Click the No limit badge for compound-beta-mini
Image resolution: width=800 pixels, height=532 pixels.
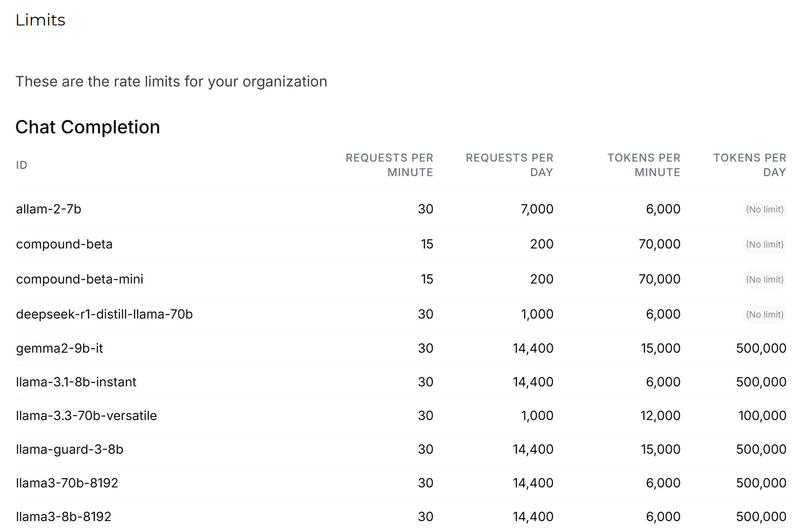coord(765,279)
